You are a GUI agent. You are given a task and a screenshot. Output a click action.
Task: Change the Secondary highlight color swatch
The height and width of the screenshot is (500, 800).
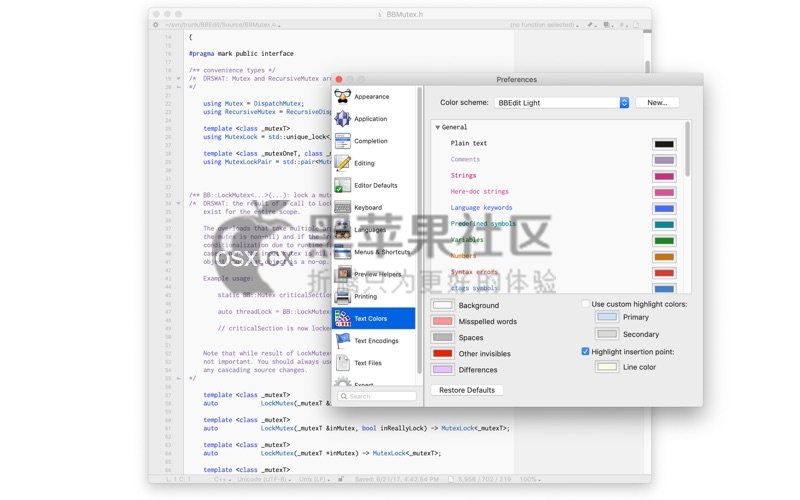point(607,334)
